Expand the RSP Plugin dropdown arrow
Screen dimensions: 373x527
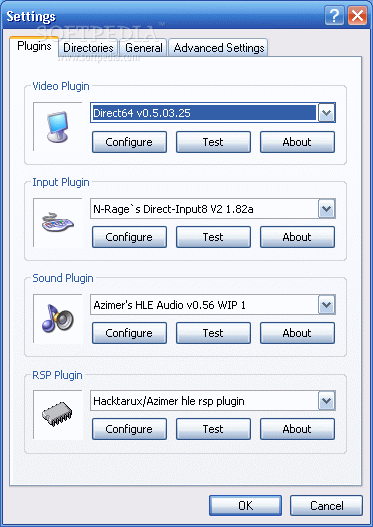point(326,401)
